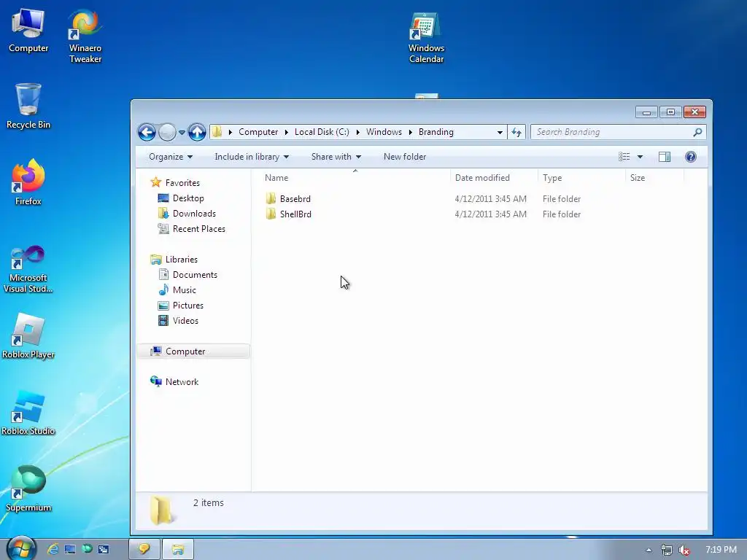Click the yellow speech bubble taskbar button
This screenshot has width=747, height=560.
144,549
